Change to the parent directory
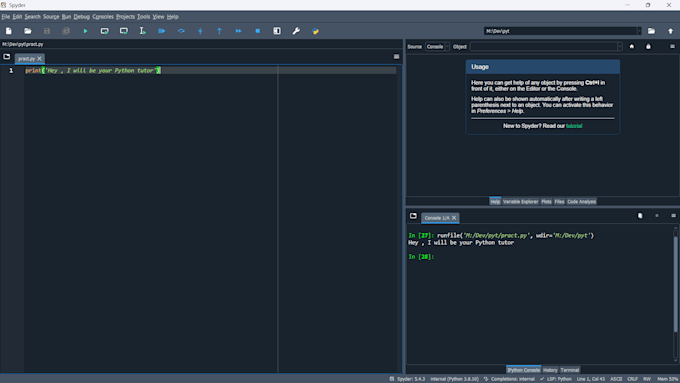 (670, 31)
